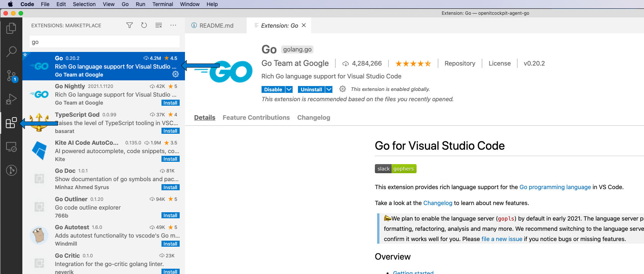Select the Go Outliner extension entry
Image resolution: width=644 pixels, height=274 pixels.
click(103, 207)
